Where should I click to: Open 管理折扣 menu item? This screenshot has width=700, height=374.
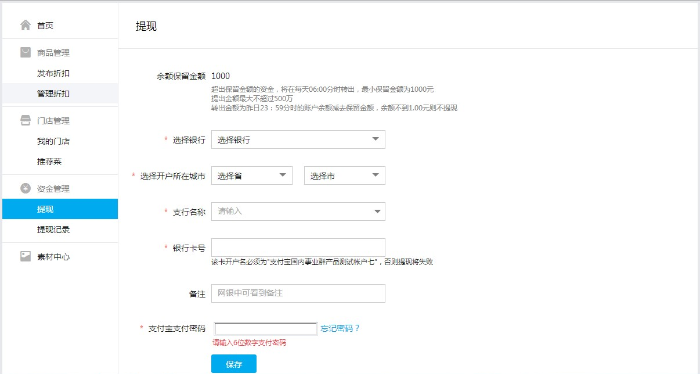[53, 93]
